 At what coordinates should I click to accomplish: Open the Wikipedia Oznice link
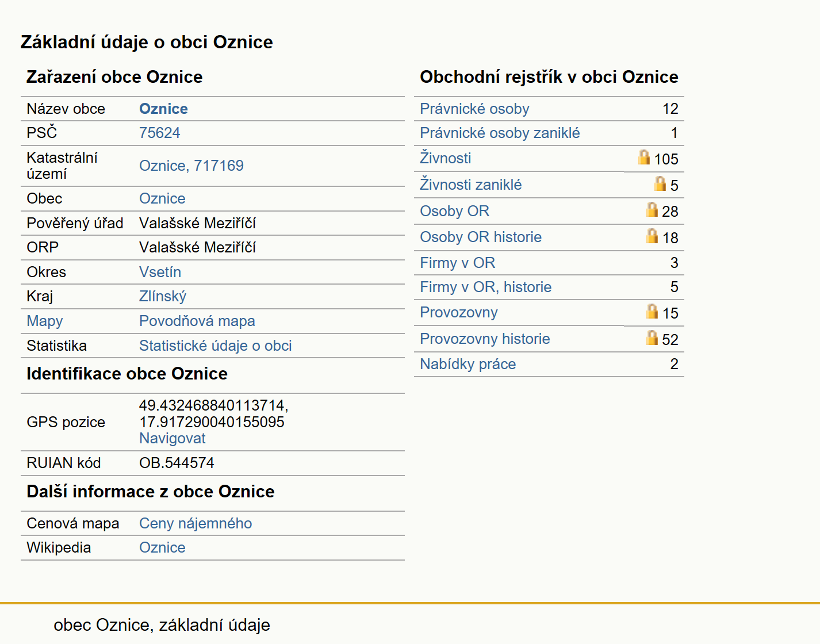pyautogui.click(x=162, y=547)
